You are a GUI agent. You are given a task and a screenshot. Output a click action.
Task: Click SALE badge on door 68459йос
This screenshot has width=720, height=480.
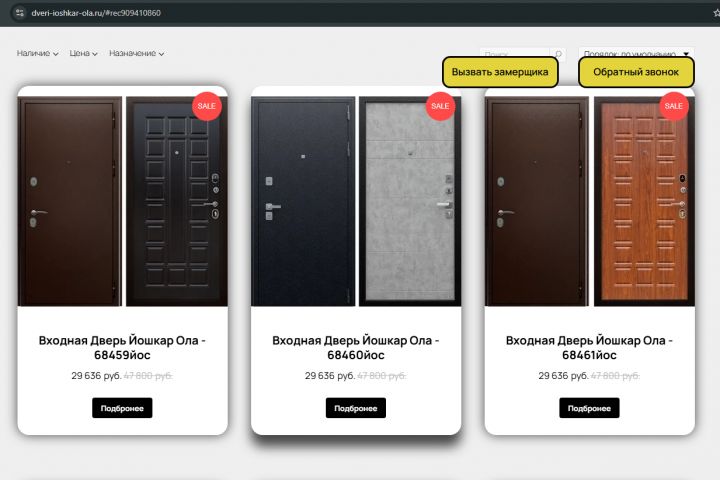pyautogui.click(x=207, y=106)
